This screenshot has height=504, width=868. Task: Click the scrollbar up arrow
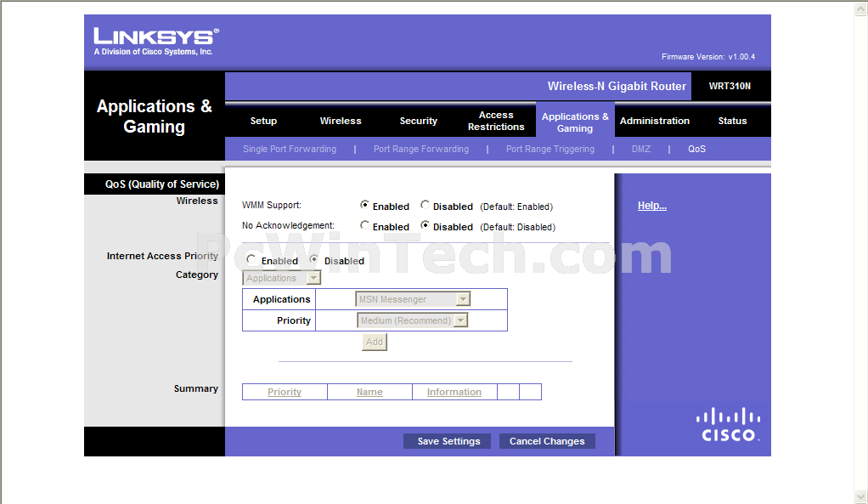coord(861,9)
